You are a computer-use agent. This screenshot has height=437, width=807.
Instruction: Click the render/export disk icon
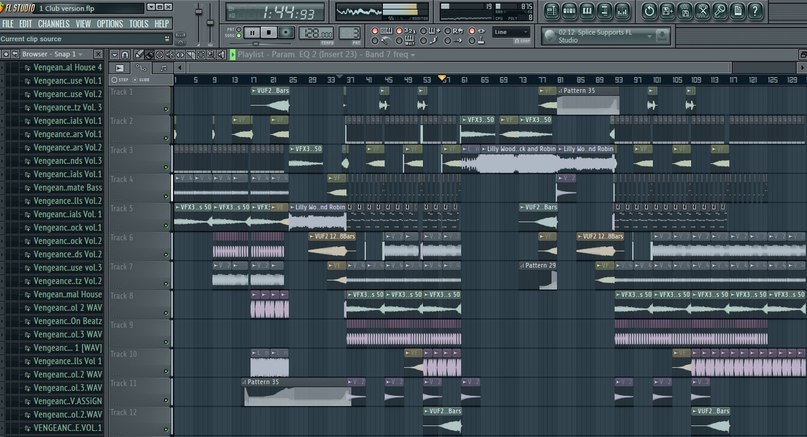685,11
